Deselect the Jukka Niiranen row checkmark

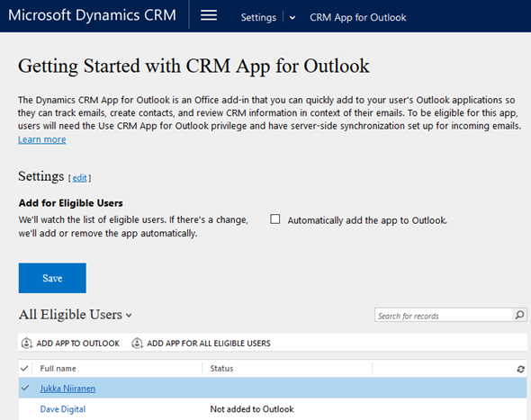tap(25, 388)
